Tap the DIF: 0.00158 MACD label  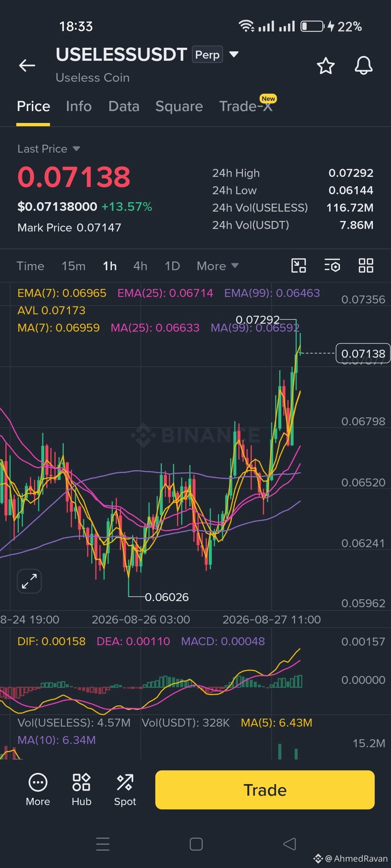tap(51, 641)
